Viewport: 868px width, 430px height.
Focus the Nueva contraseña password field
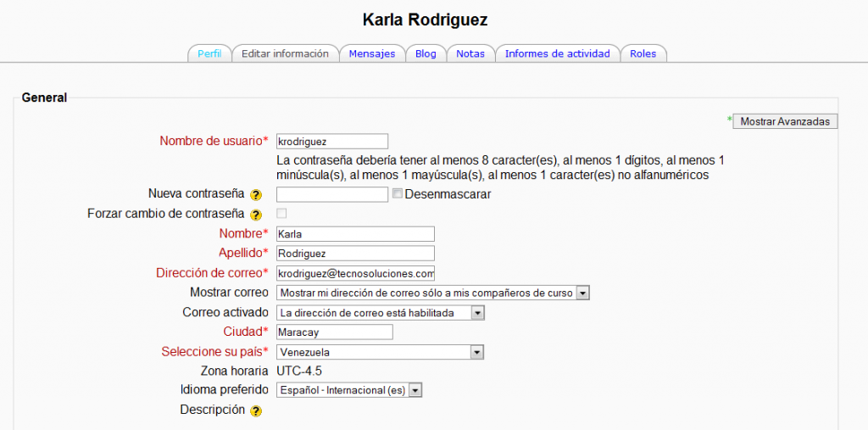[332, 194]
